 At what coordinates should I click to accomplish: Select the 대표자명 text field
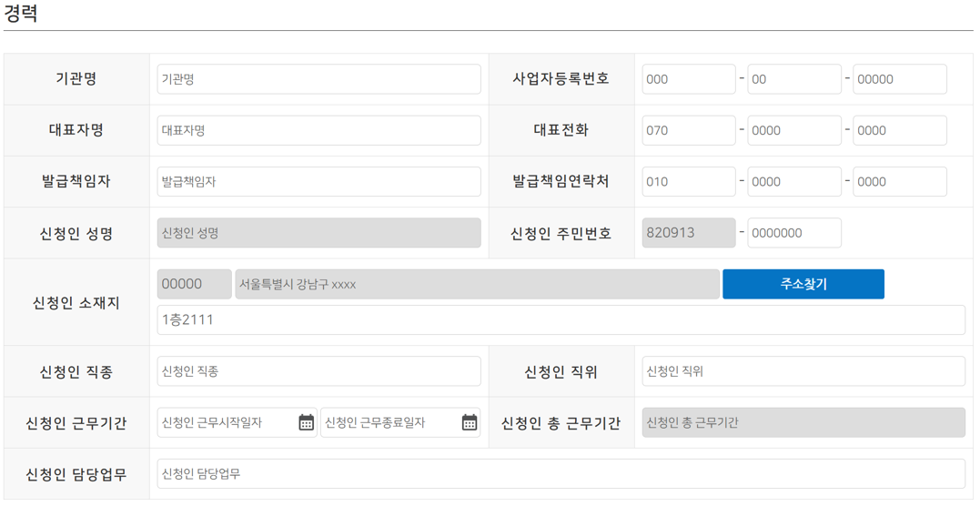(318, 131)
